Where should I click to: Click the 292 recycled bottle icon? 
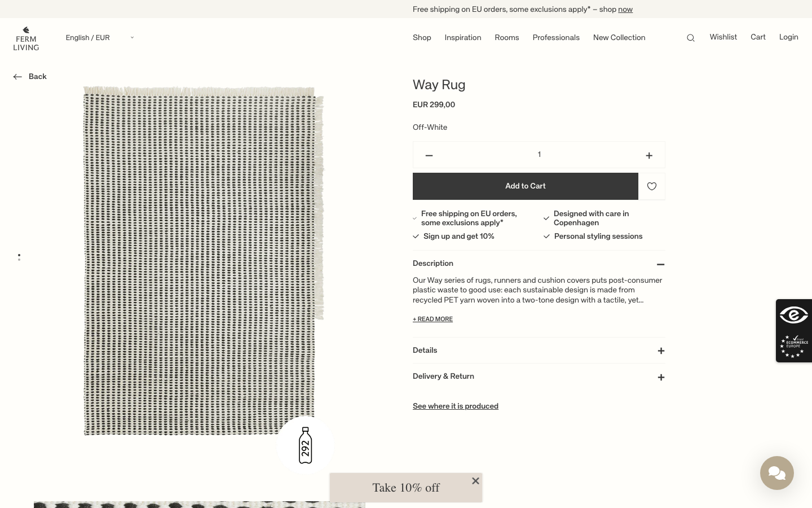point(305,445)
